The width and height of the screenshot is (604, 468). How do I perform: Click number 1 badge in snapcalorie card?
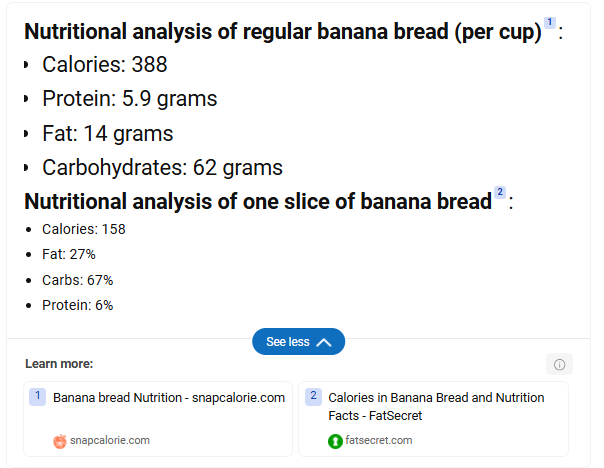37,396
